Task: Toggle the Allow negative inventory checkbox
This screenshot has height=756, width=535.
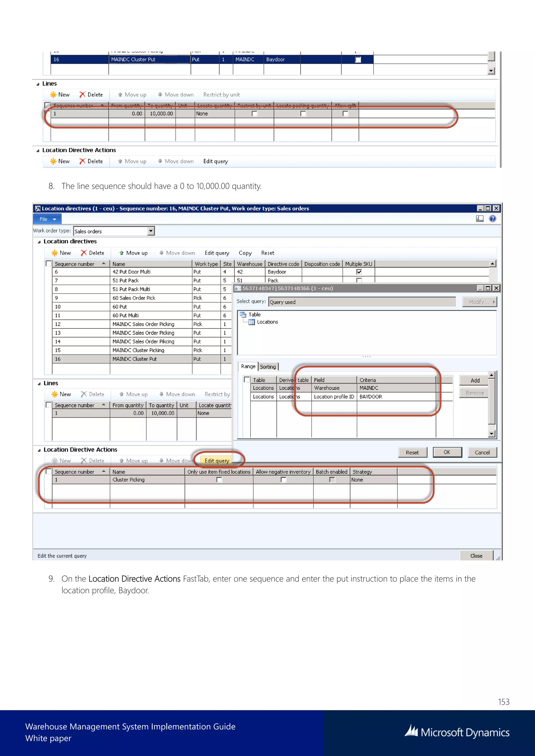Action: pyautogui.click(x=283, y=480)
